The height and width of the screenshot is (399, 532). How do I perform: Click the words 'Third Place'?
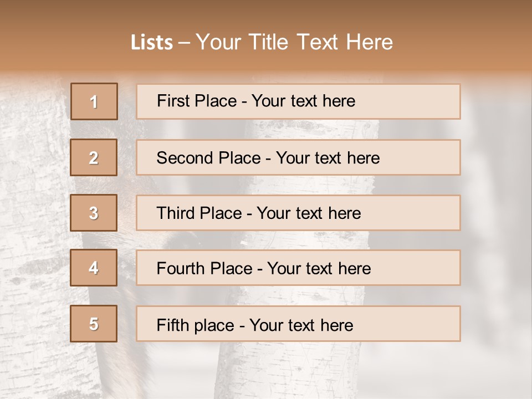point(199,213)
